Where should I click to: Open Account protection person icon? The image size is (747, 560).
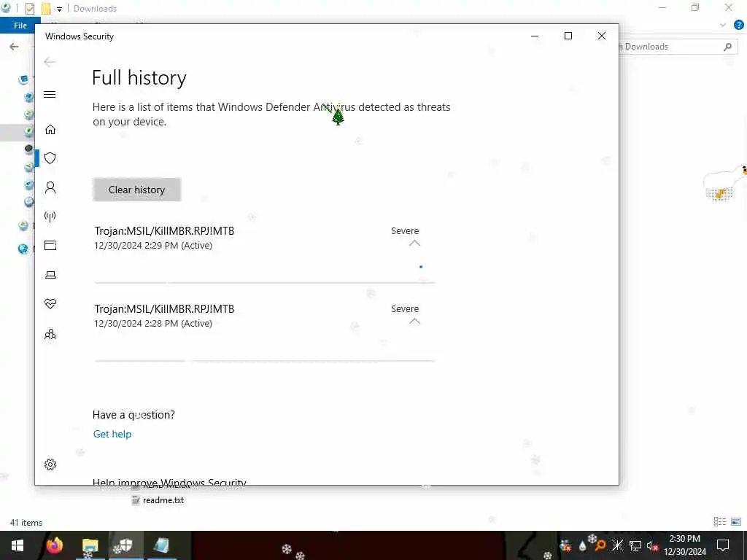point(50,187)
